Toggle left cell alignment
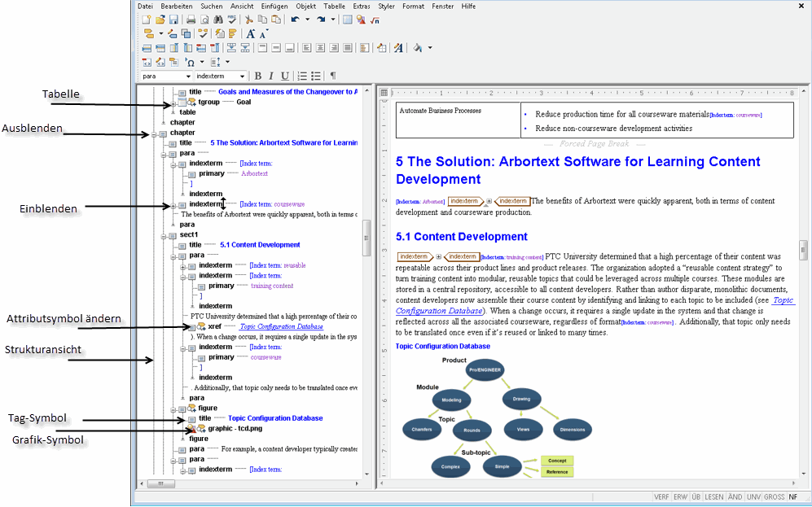Viewport: 812px width, 507px height. [x=307, y=48]
